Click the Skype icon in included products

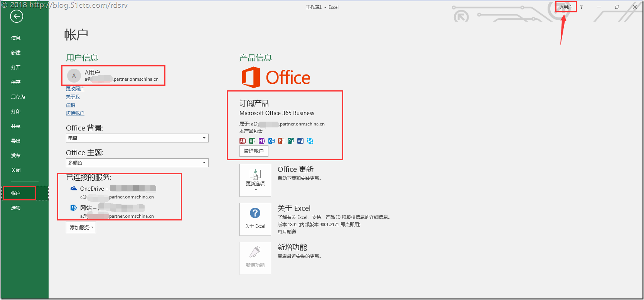310,141
